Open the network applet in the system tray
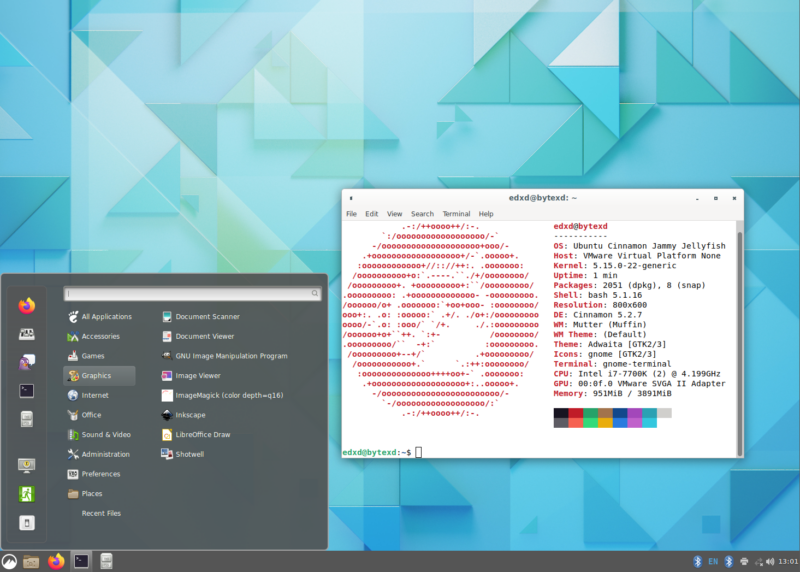The height and width of the screenshot is (572, 800). click(x=759, y=562)
